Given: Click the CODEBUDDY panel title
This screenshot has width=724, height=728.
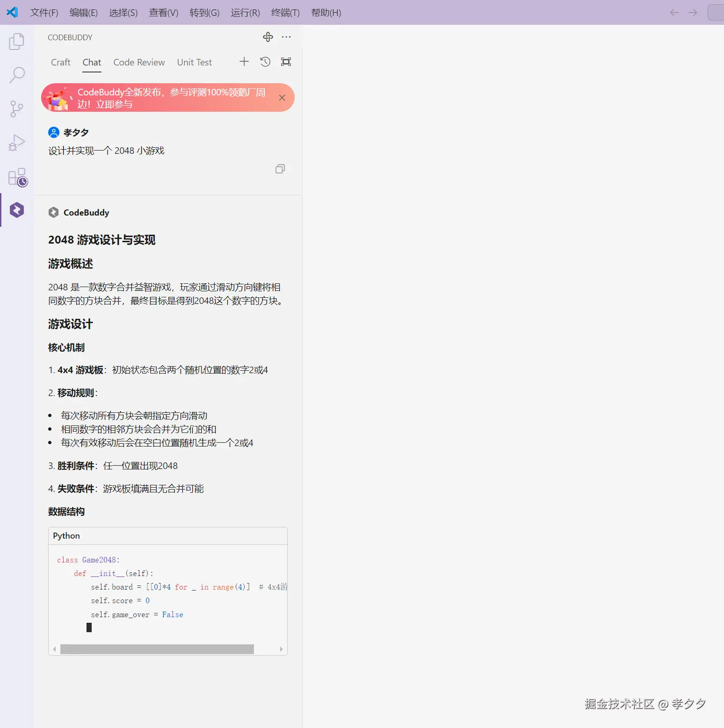Looking at the screenshot, I should click(x=70, y=37).
